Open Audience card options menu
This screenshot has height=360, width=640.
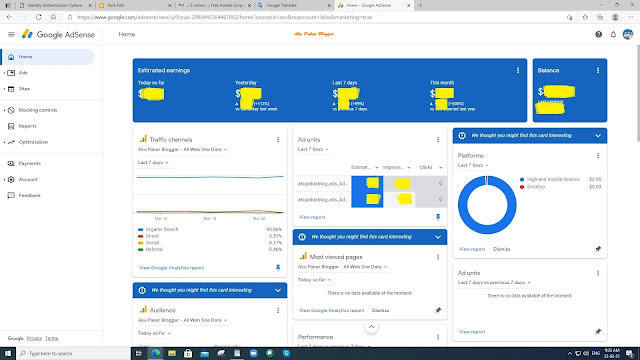coord(278,310)
